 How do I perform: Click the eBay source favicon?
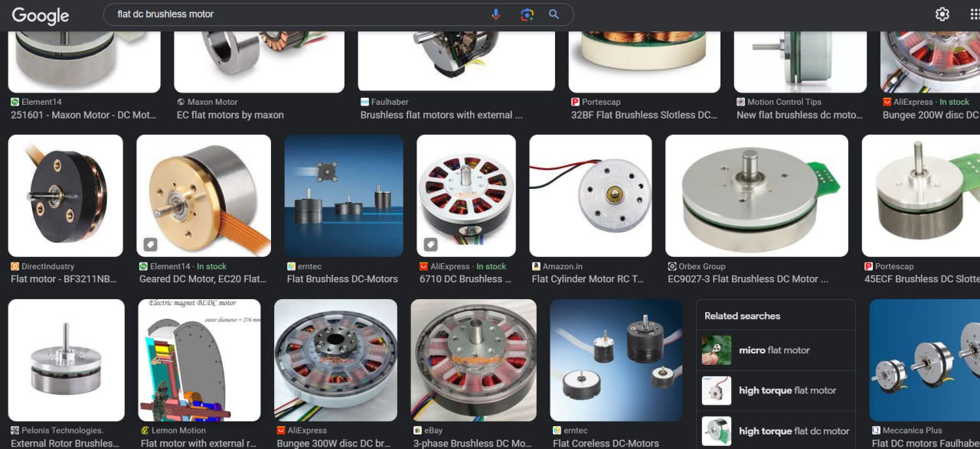(417, 431)
